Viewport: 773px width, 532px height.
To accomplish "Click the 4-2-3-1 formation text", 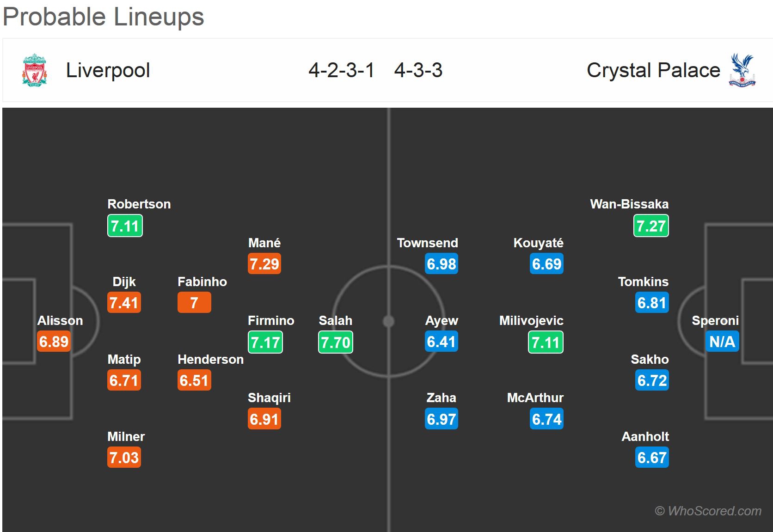I will coord(341,70).
